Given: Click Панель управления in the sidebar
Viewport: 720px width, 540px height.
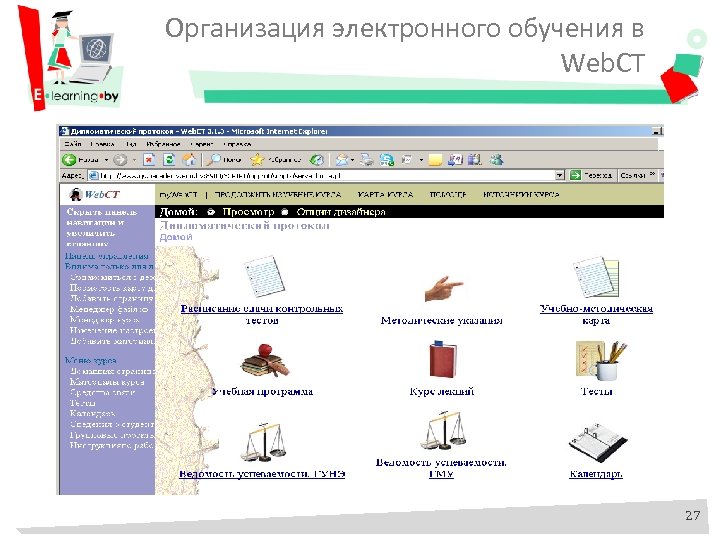Looking at the screenshot, I should pyautogui.click(x=107, y=256).
